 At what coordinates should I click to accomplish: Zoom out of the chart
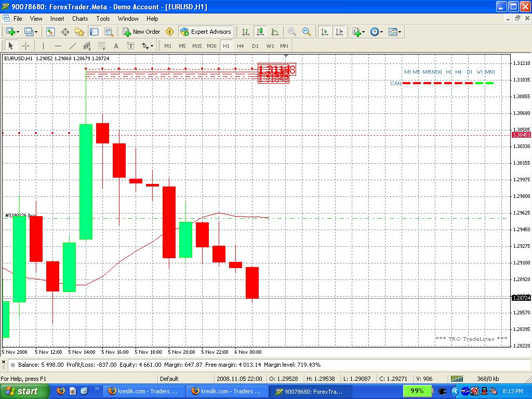pos(307,32)
